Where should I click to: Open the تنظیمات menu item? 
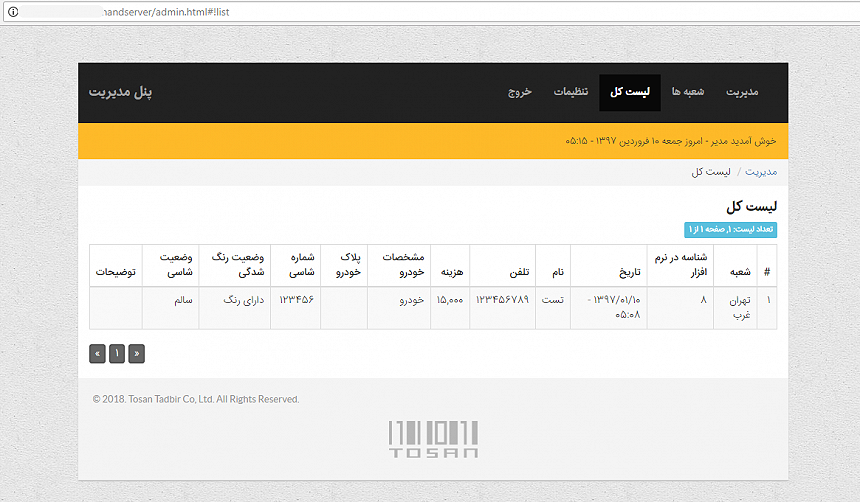(x=571, y=92)
